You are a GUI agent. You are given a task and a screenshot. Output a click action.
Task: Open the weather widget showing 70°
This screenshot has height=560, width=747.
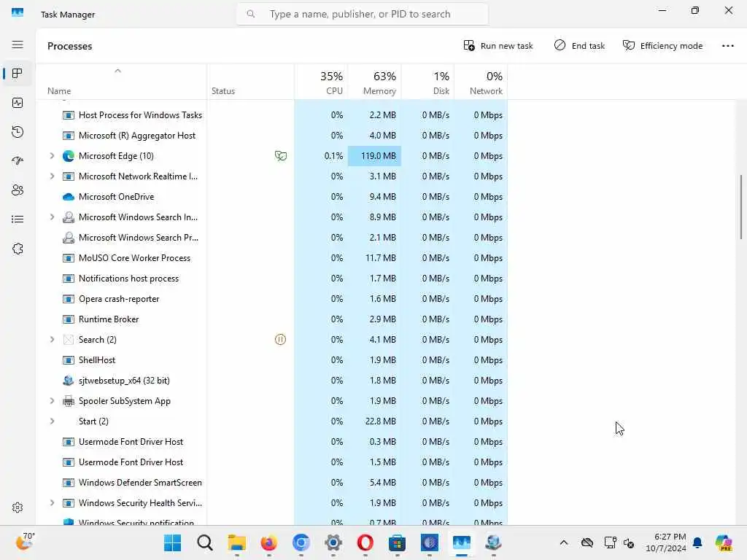25,542
